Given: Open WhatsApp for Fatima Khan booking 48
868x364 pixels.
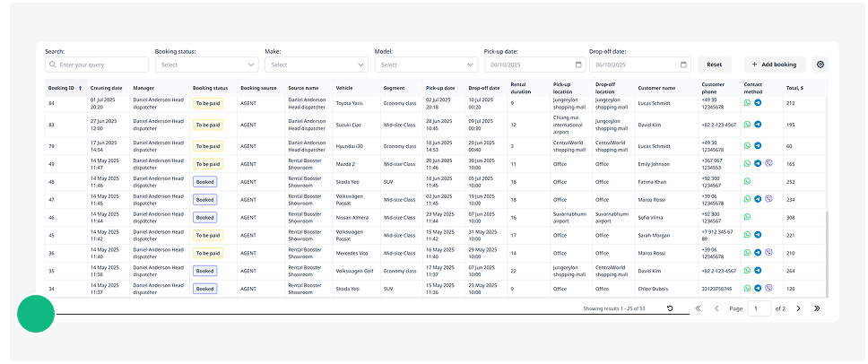Looking at the screenshot, I should point(747,181).
